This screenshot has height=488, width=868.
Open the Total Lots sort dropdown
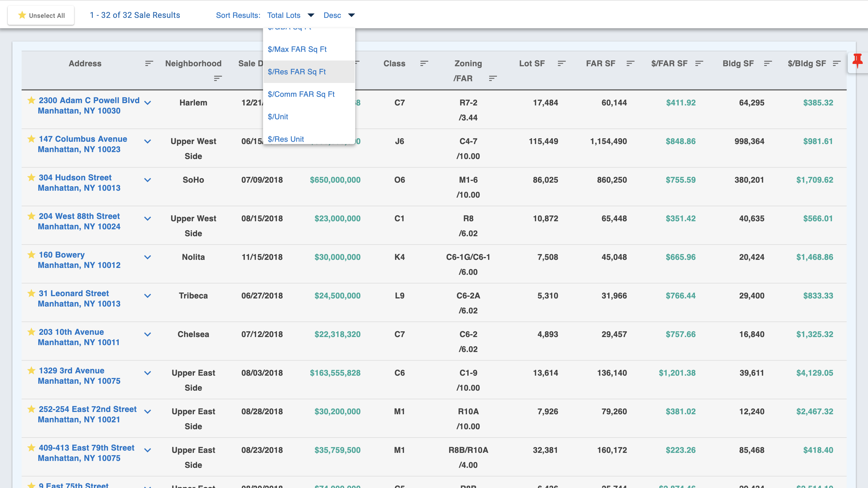click(290, 15)
